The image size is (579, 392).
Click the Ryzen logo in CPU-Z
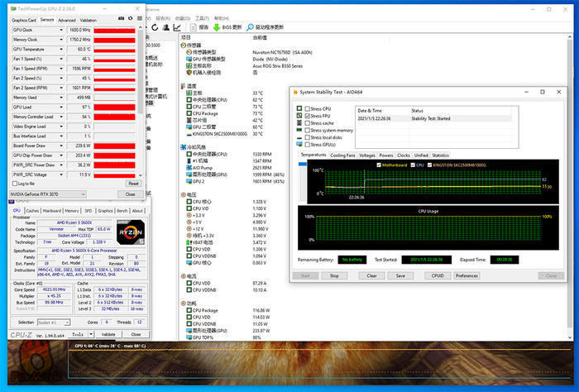pyautogui.click(x=131, y=232)
